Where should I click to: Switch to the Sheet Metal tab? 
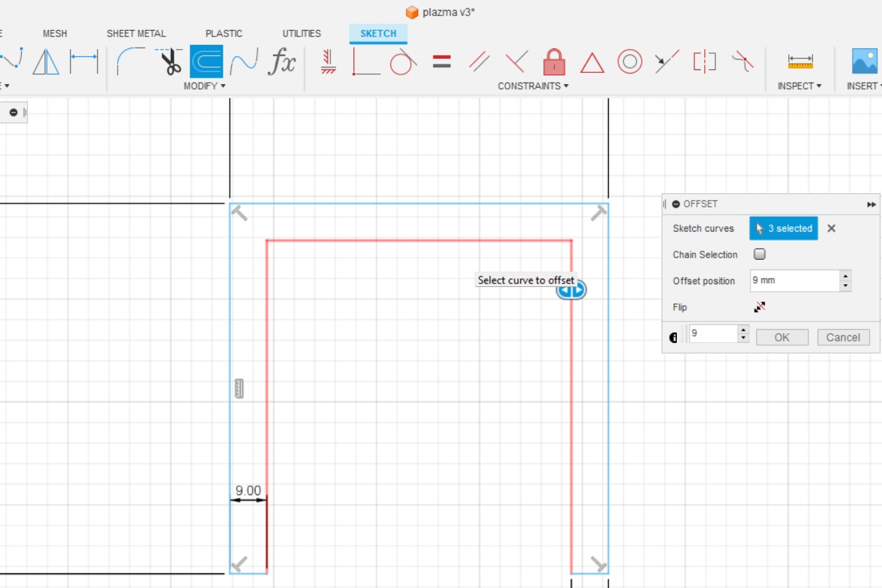click(136, 34)
